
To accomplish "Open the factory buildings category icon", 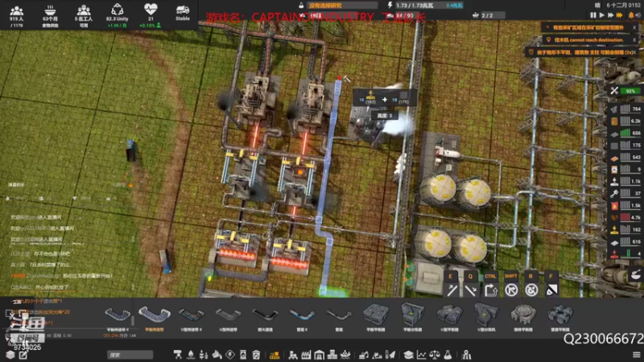I will (x=306, y=355).
